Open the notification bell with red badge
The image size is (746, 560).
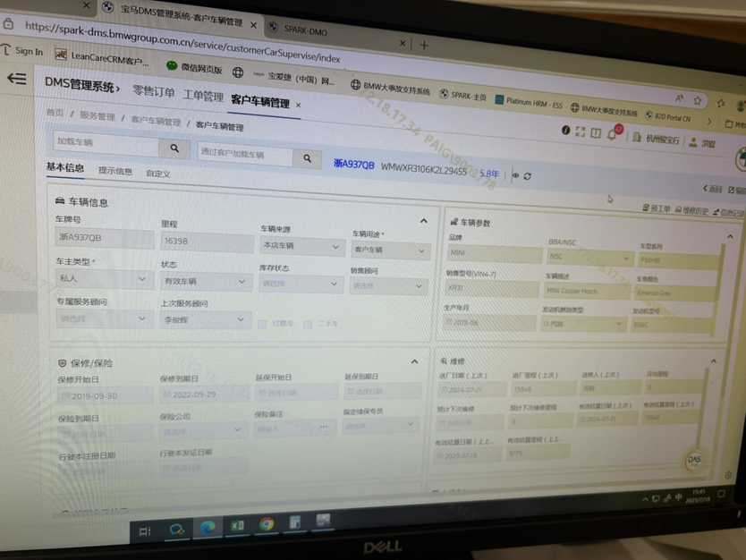tap(613, 134)
